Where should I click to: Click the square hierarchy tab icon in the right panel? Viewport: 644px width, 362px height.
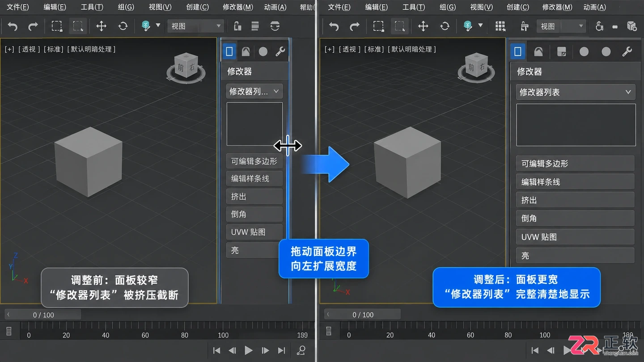tap(562, 52)
